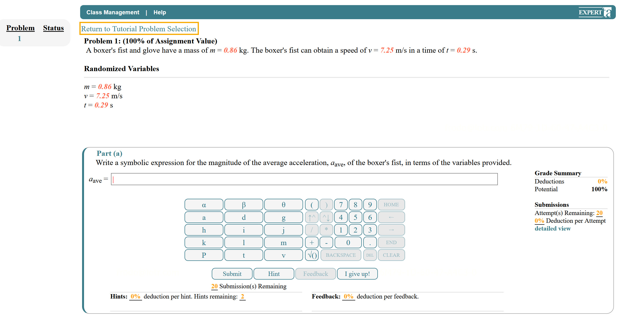Click the square root keypad key

click(312, 255)
